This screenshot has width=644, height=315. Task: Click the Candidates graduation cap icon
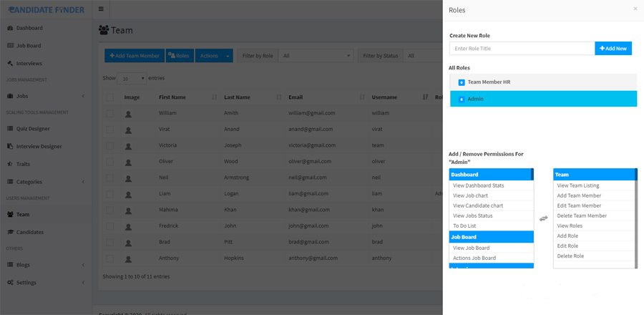(10, 232)
